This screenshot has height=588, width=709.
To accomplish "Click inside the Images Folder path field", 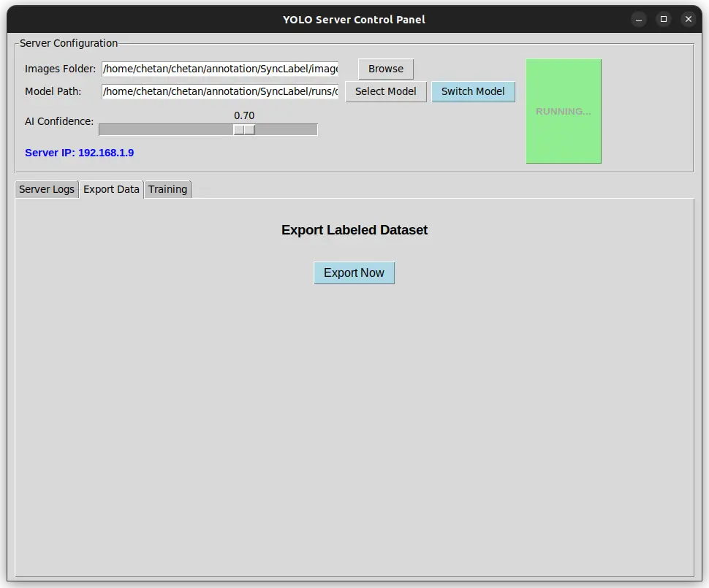I will pyautogui.click(x=219, y=69).
